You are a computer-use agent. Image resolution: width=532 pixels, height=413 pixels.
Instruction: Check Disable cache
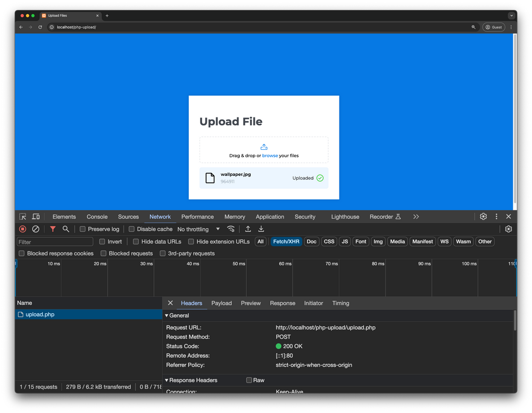tap(131, 229)
